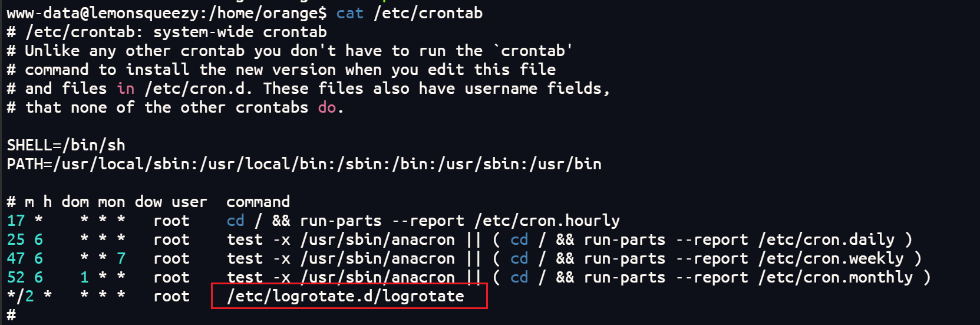980x325 pixels.
Task: Click the /etc/cron.monthly path
Action: coord(836,277)
